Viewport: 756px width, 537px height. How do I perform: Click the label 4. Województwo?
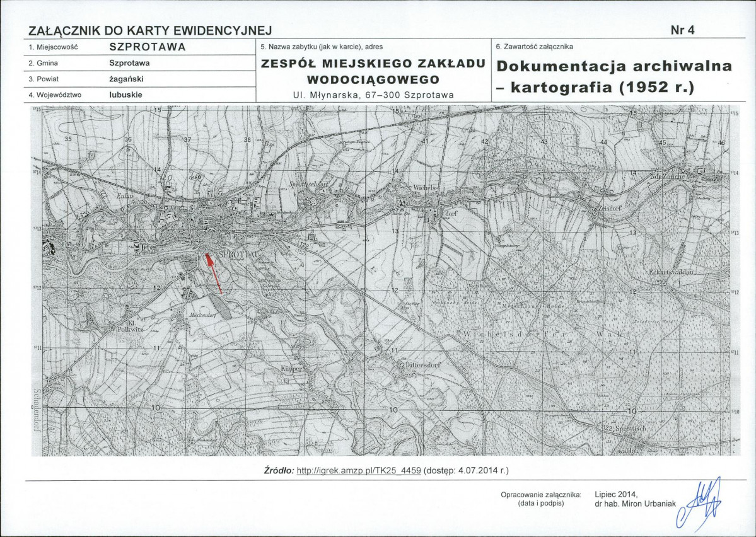click(55, 95)
